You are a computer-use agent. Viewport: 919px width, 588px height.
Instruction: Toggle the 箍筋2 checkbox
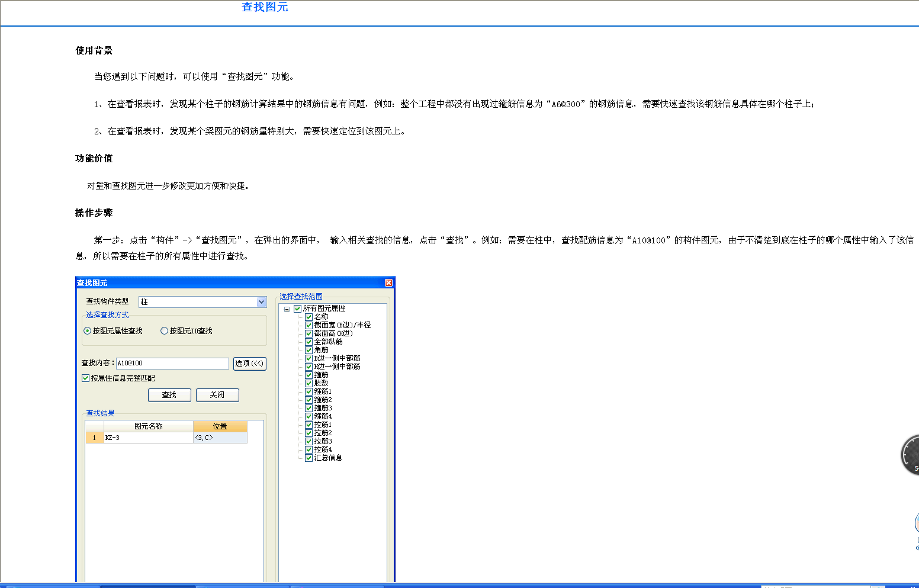(309, 400)
